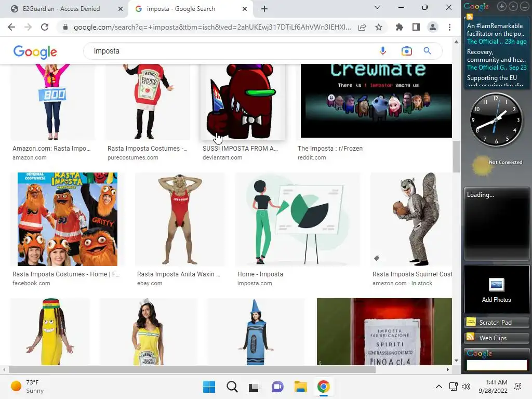
Task: Open Chrome extensions puzzle icon
Action: (400, 27)
